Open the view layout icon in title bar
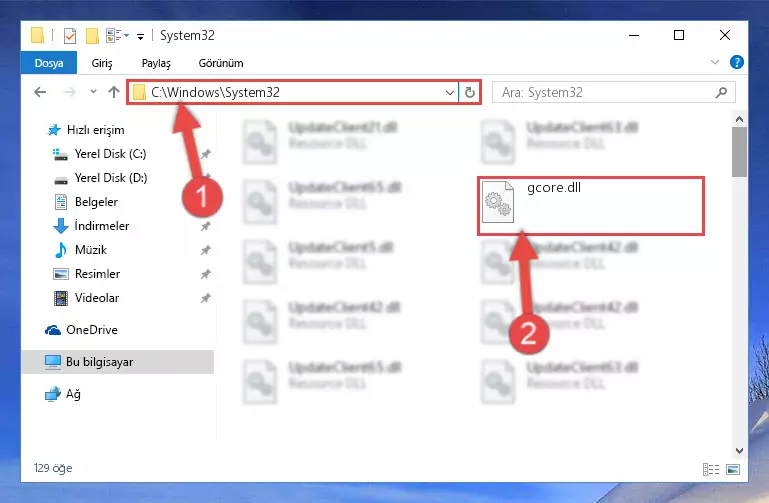Viewport: 769px width, 503px height. 114,35
